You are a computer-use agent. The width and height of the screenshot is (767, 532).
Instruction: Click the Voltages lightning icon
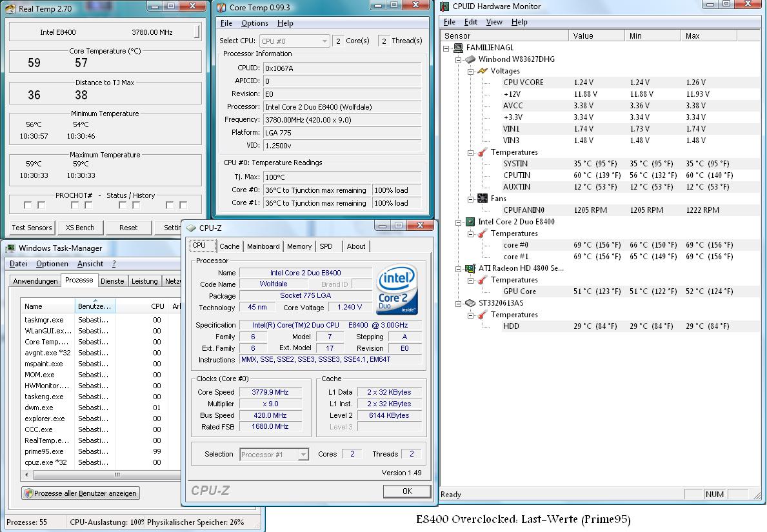[483, 71]
